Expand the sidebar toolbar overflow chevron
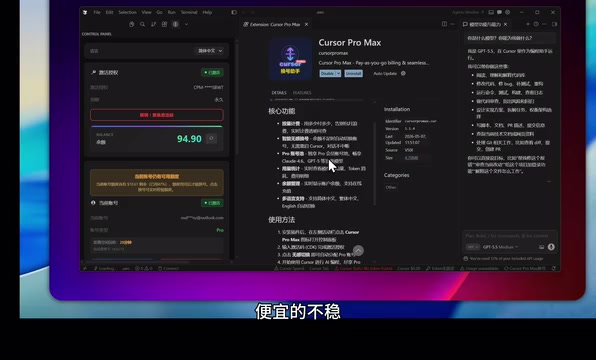Image resolution: width=596 pixels, height=360 pixels. pos(186,24)
